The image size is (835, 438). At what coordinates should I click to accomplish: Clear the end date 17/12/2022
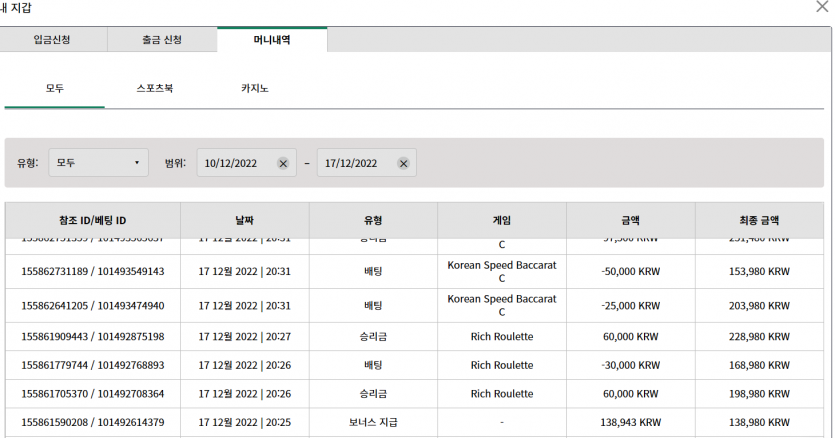pos(404,164)
